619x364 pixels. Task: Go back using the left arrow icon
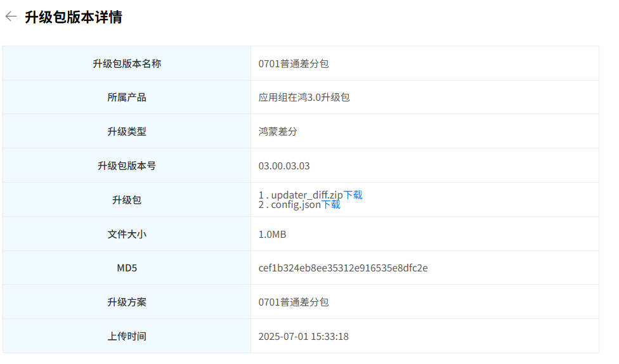(x=11, y=16)
